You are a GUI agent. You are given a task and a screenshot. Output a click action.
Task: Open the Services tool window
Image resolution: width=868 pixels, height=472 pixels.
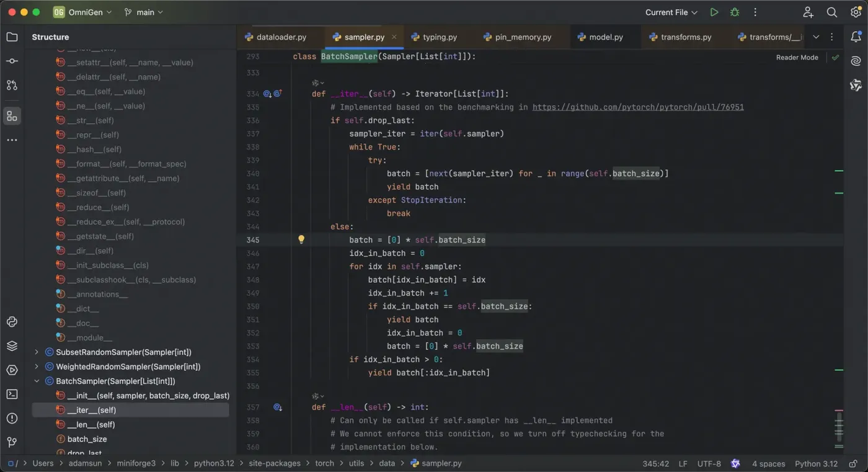point(12,370)
